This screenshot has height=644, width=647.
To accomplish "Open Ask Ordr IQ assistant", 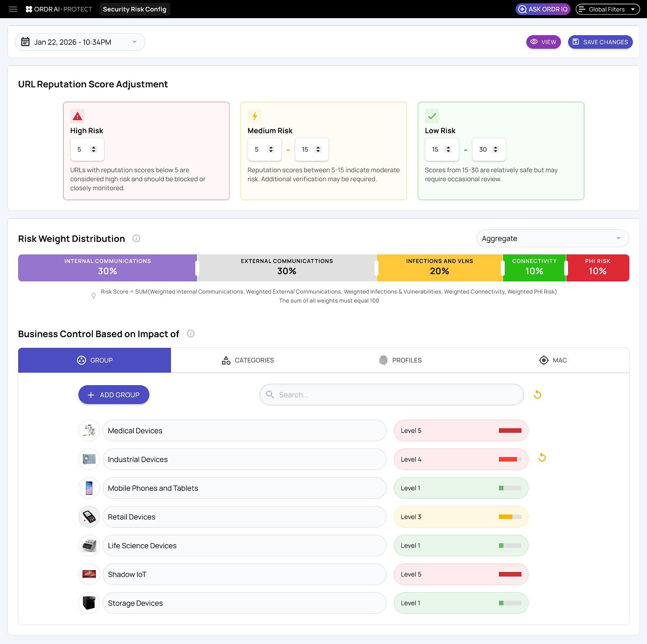I will (543, 9).
